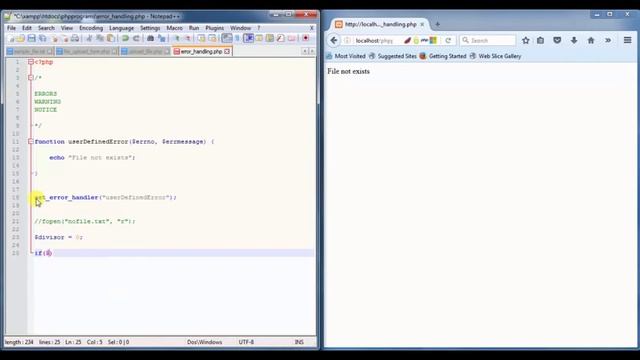
Task: Toggle the Indent Guide toolbar button
Action: (x=249, y=38)
